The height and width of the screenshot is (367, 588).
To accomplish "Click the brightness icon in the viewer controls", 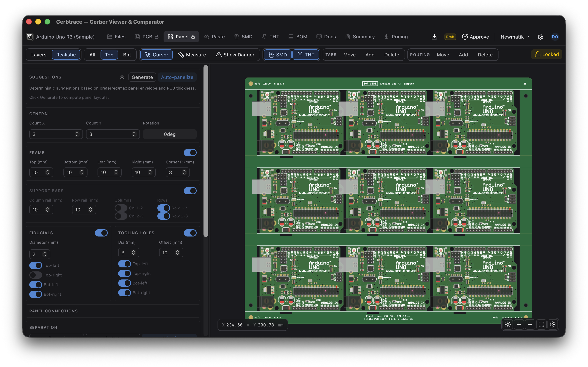I will tap(508, 324).
